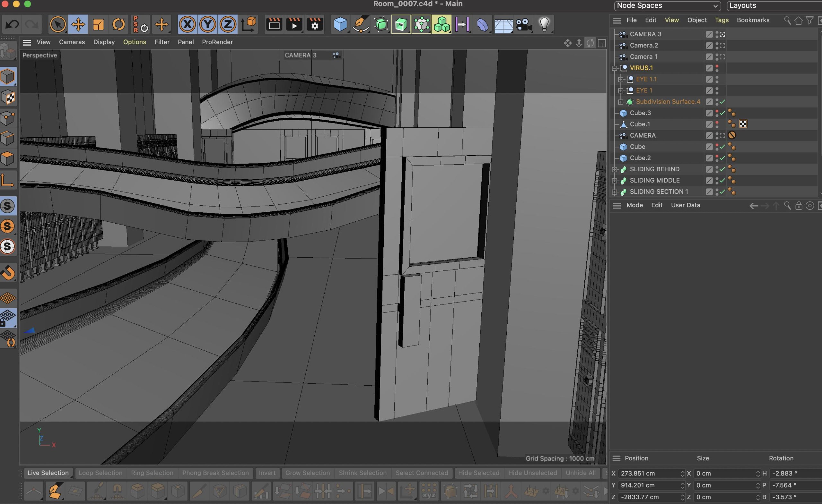Click Position Y stepper arrows
Image resolution: width=822 pixels, height=504 pixels.
coord(682,485)
